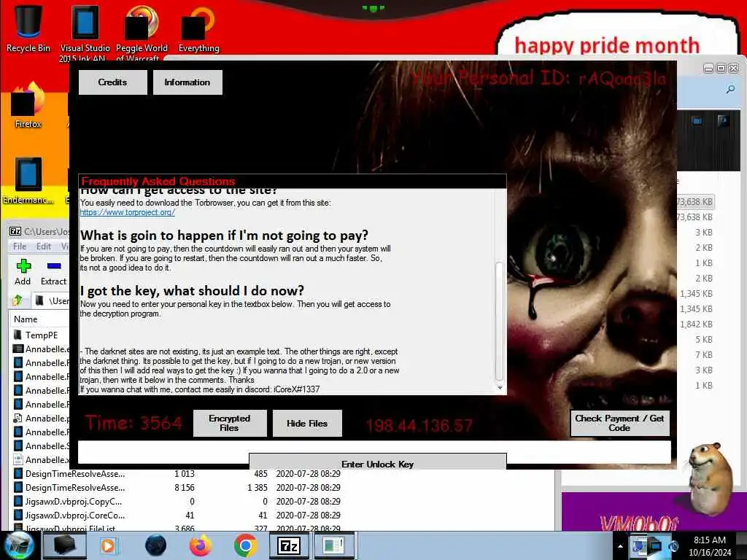Click the FAQ scroll down arrow

pyautogui.click(x=499, y=388)
